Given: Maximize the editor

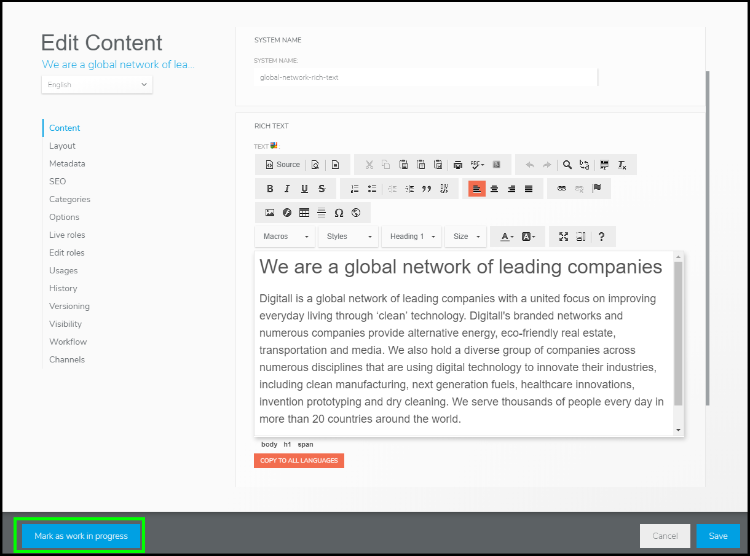Looking at the screenshot, I should pyautogui.click(x=563, y=236).
